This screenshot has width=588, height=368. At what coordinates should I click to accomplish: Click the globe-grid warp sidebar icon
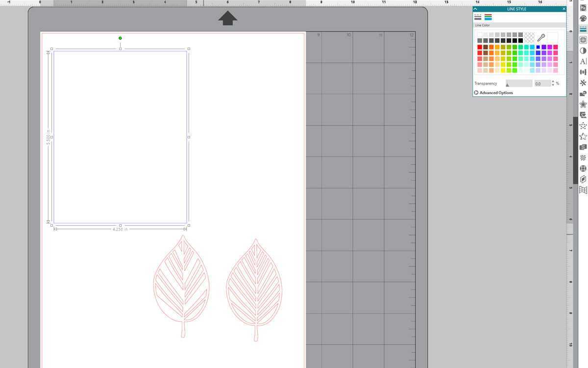pos(583,168)
